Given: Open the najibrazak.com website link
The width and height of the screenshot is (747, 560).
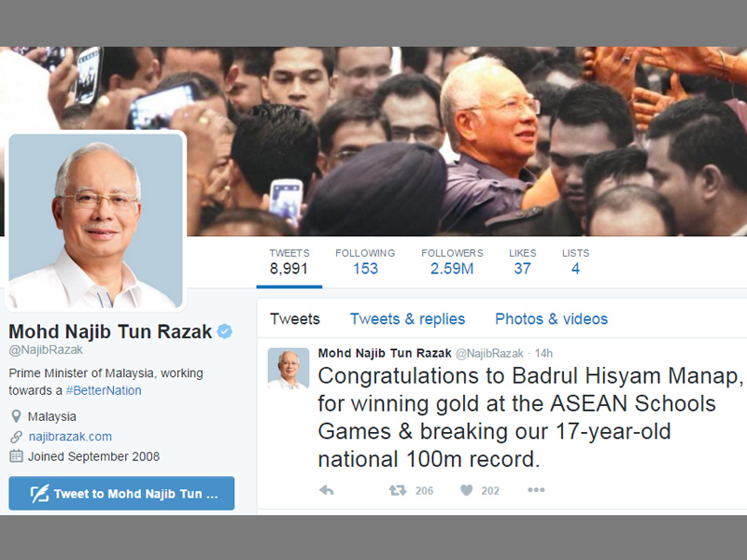Looking at the screenshot, I should click(71, 437).
